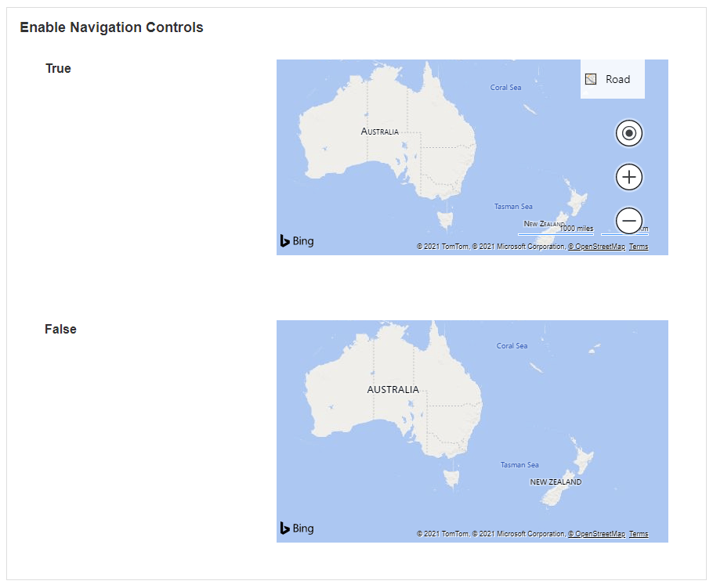Click the Enable Navigation Controls heading
The image size is (713, 588).
(111, 27)
